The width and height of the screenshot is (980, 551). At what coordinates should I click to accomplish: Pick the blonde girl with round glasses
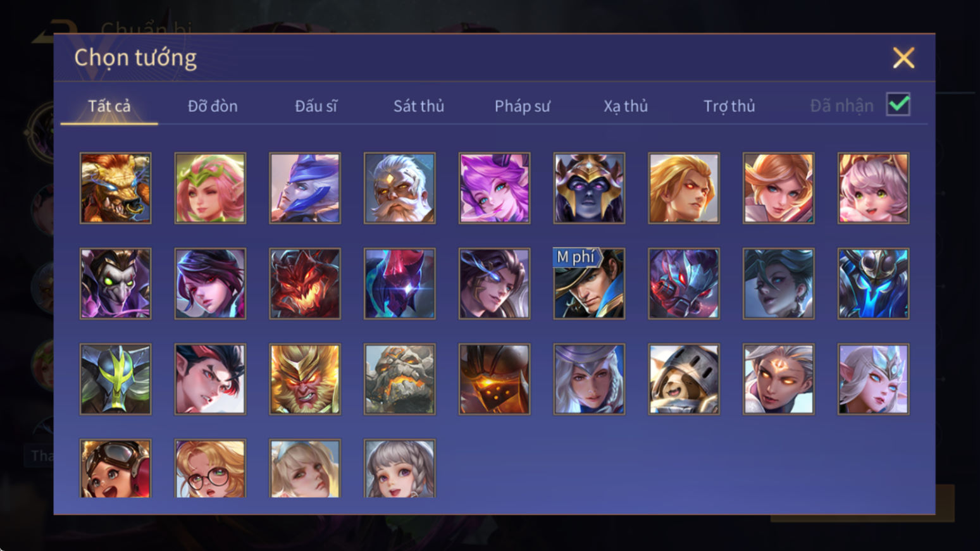[210, 468]
